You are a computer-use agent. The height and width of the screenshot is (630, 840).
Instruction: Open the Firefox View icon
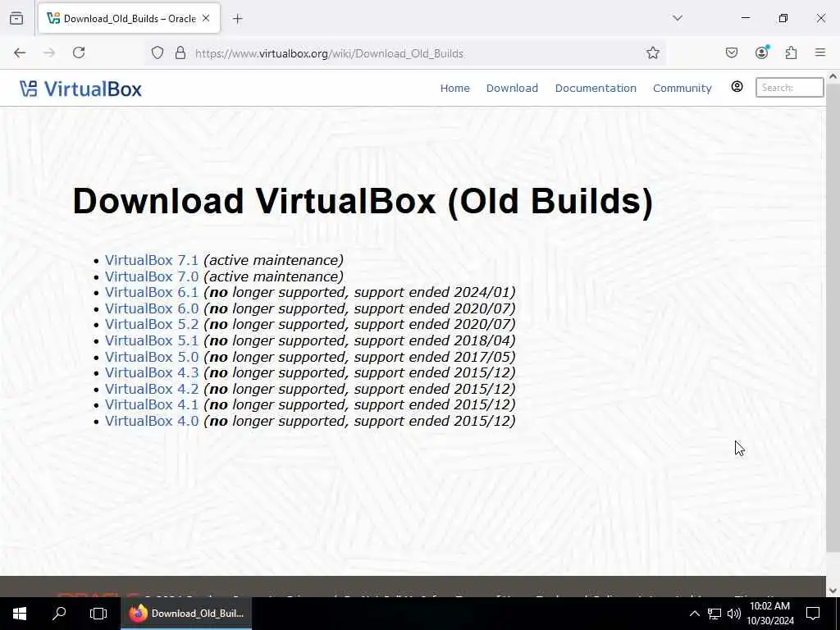click(16, 18)
